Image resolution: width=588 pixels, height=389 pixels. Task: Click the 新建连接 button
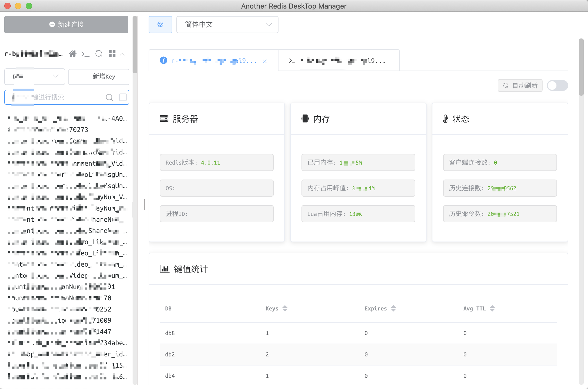click(x=66, y=25)
